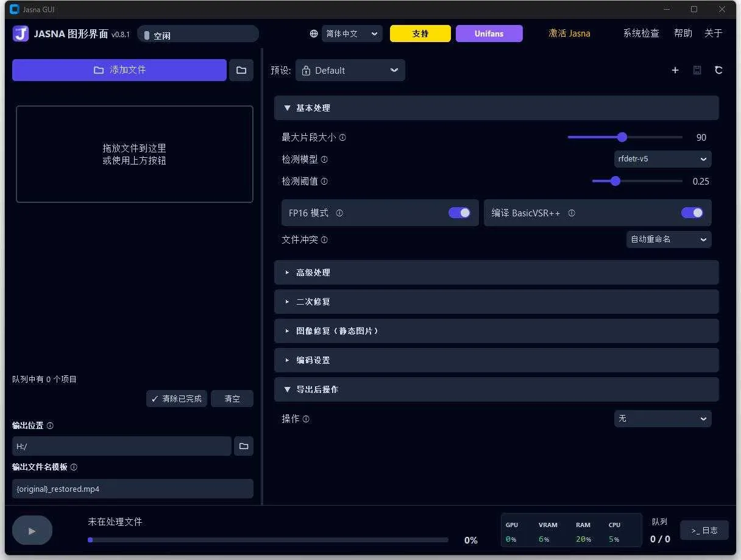Screen dimensions: 741x560
Task: Click the RAM usage readout
Action: (583, 532)
